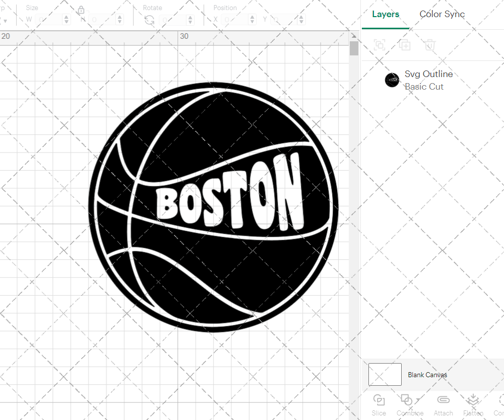The image size is (504, 420).
Task: Click the Rotate angle input field
Action: [173, 20]
